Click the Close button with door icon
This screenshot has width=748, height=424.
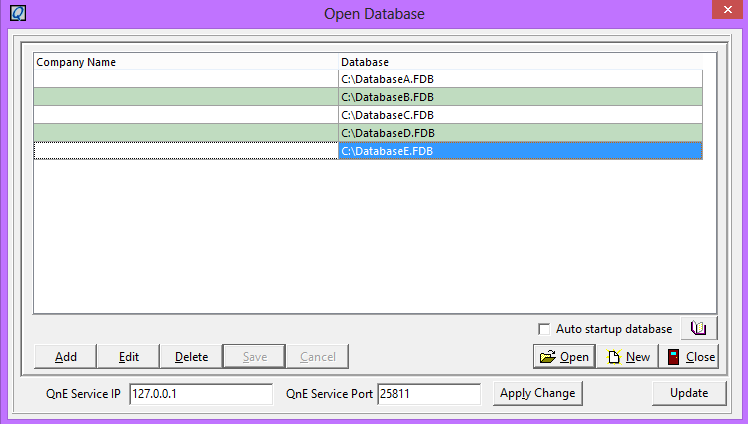(689, 356)
